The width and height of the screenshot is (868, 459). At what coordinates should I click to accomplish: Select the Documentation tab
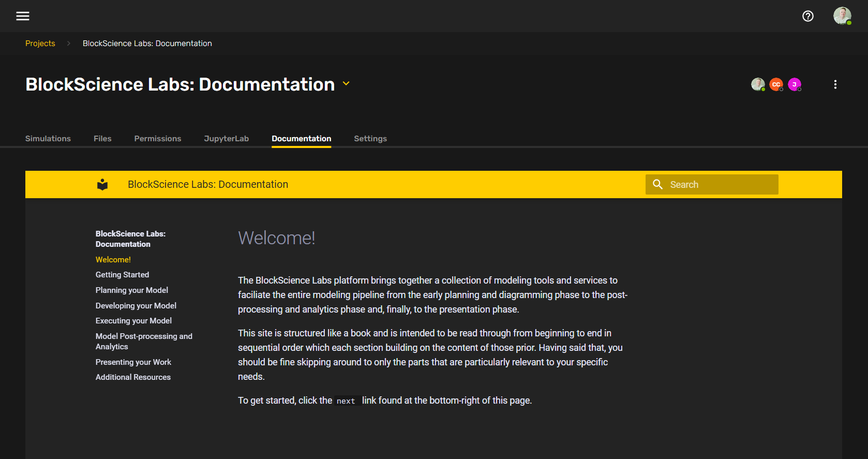pyautogui.click(x=302, y=139)
